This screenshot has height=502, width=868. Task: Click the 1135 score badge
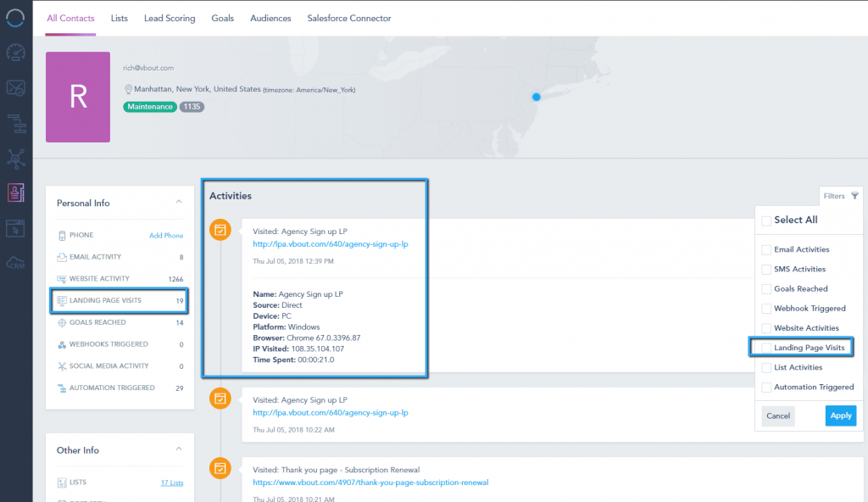coord(192,107)
